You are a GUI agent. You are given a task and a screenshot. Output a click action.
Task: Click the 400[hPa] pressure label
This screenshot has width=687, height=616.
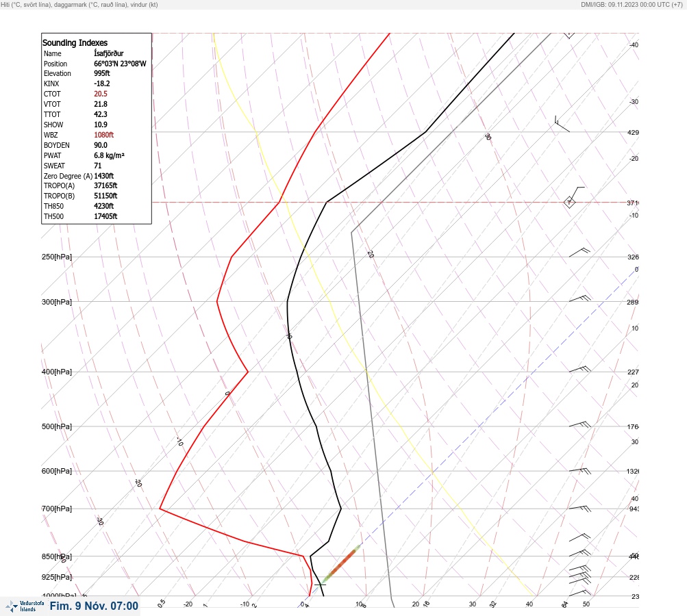pos(57,372)
